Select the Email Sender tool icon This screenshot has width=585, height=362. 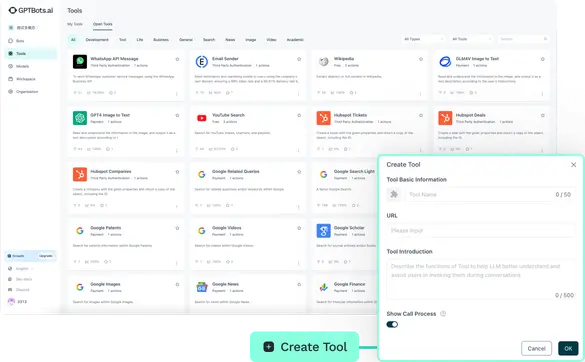click(x=202, y=62)
